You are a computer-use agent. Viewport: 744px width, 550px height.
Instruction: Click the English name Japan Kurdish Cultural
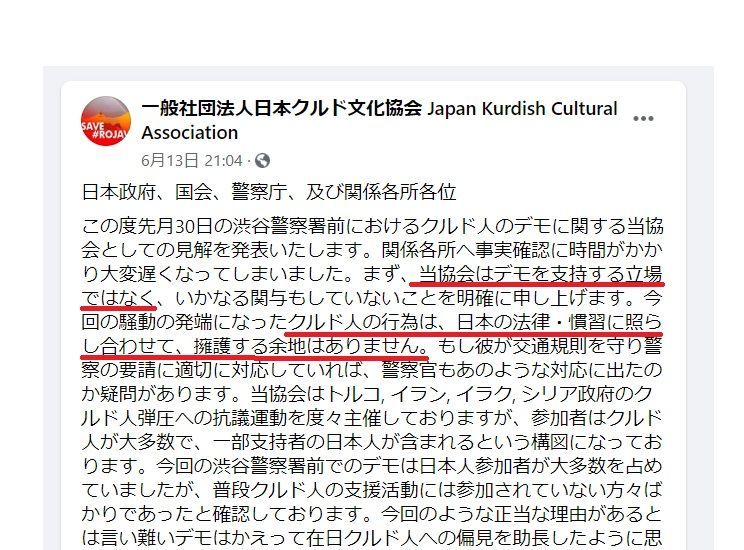coord(522,109)
